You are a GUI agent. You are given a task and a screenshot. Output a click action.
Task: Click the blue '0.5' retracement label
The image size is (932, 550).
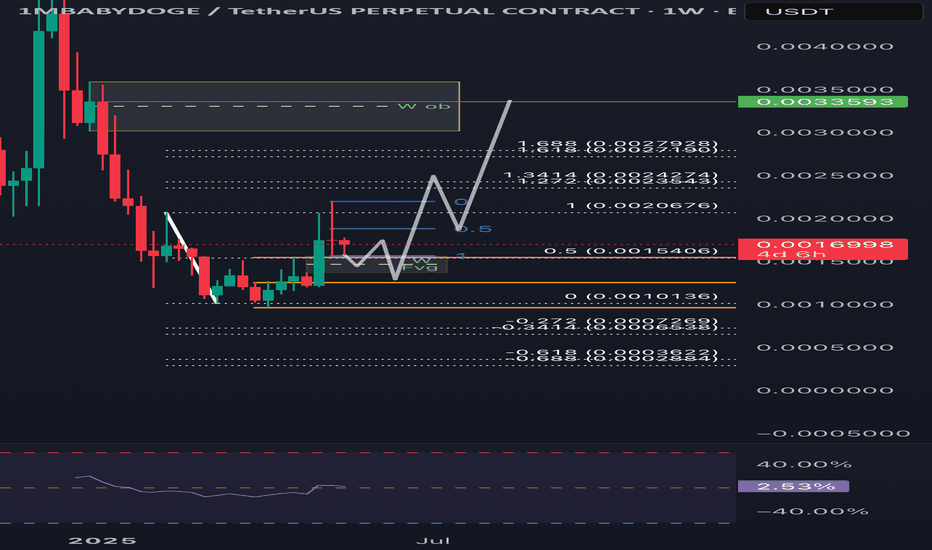(474, 229)
